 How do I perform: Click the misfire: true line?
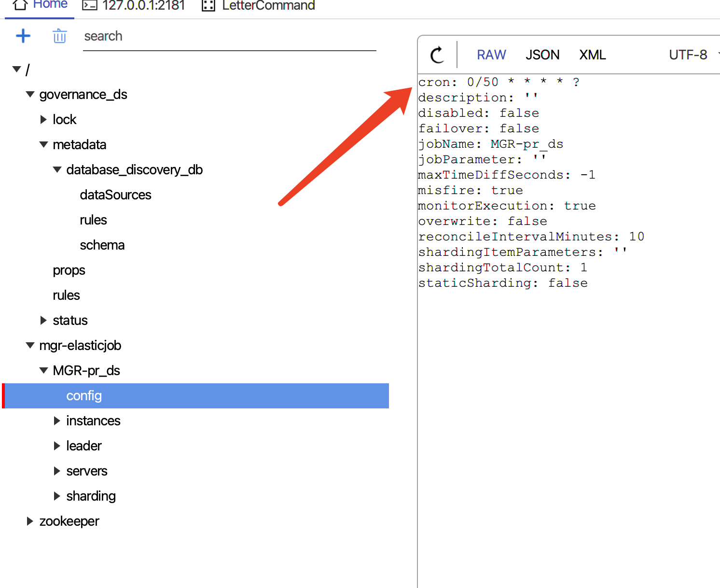(471, 190)
